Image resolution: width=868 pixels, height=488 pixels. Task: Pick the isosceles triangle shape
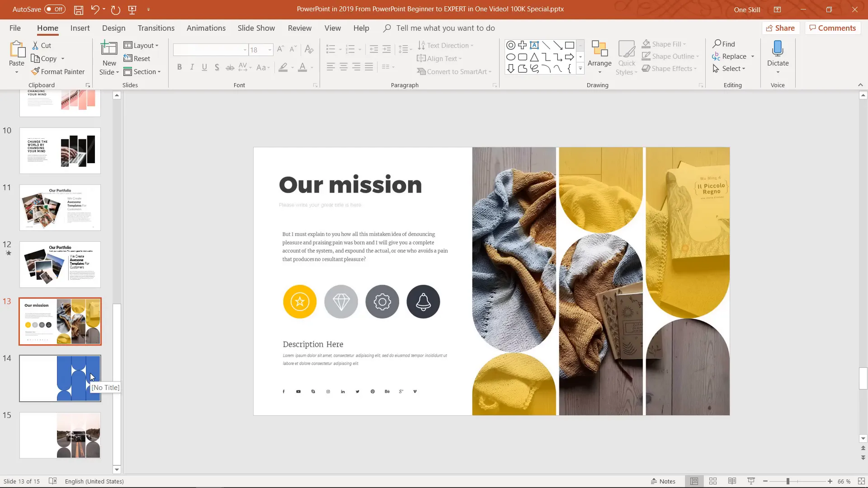[x=534, y=57]
